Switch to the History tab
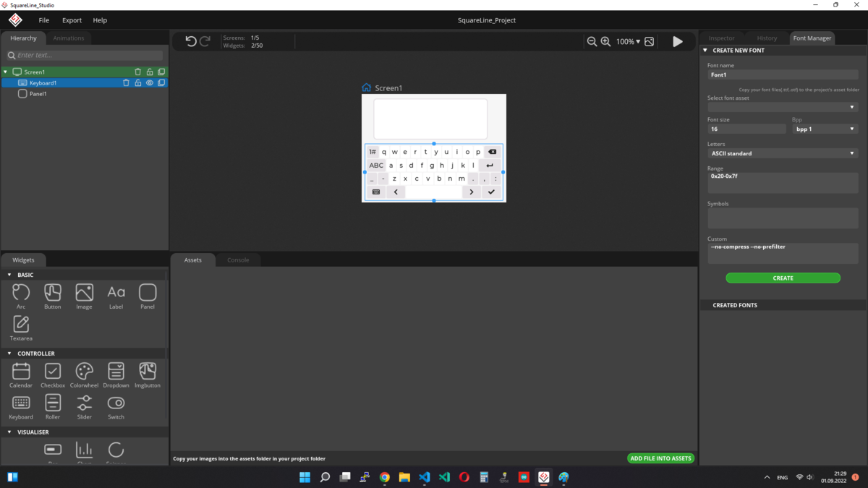The height and width of the screenshot is (488, 868). coord(767,38)
